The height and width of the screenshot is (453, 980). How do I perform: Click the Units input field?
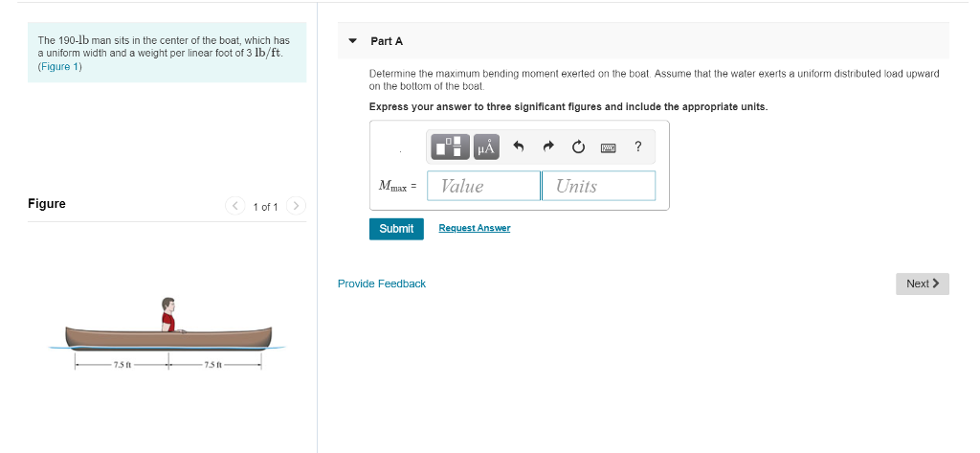click(599, 186)
